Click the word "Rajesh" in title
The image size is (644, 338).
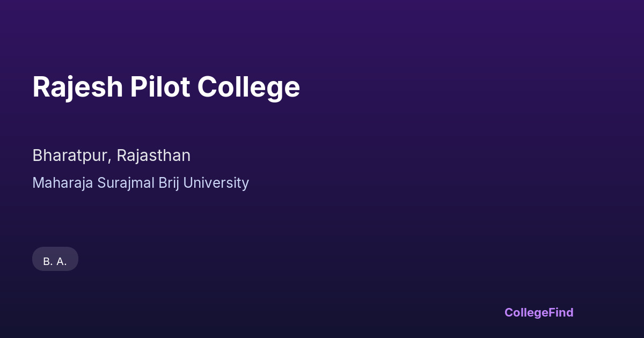[x=77, y=87]
